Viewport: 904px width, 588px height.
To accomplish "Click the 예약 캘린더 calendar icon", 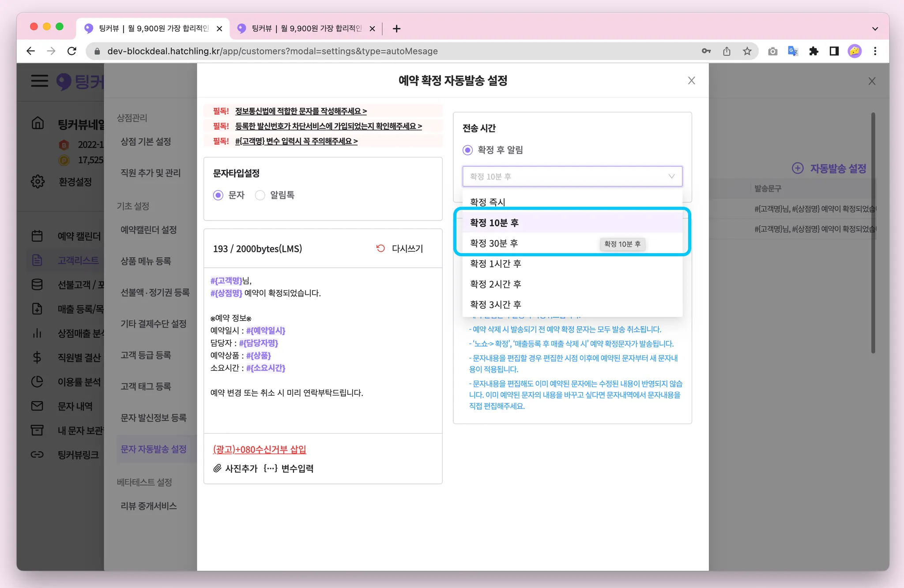I will pos(38,236).
